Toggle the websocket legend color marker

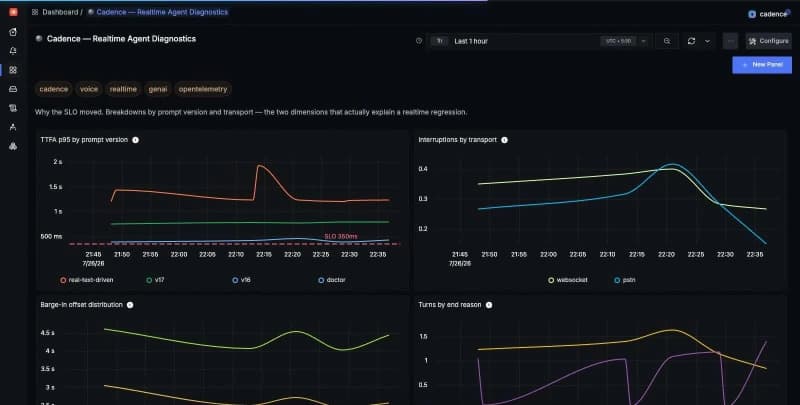click(x=551, y=280)
